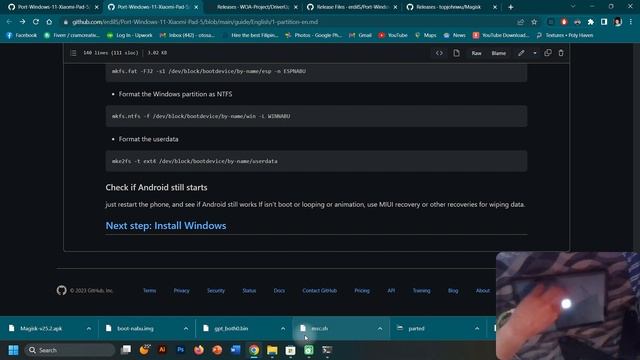Expand boot-nabu.img download options chevron
640x360 pixels.
pos(186,329)
